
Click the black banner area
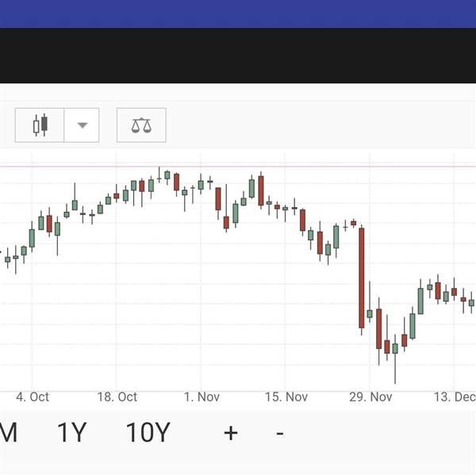238,56
